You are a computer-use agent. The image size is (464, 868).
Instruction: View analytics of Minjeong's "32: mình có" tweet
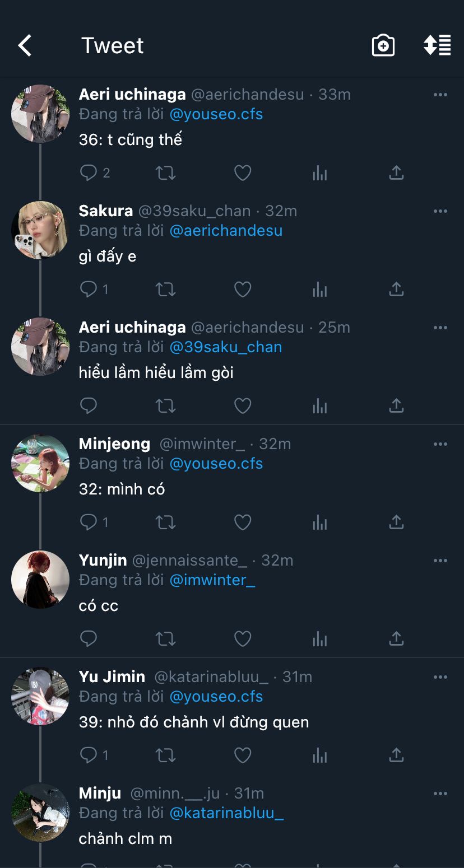coord(319,522)
